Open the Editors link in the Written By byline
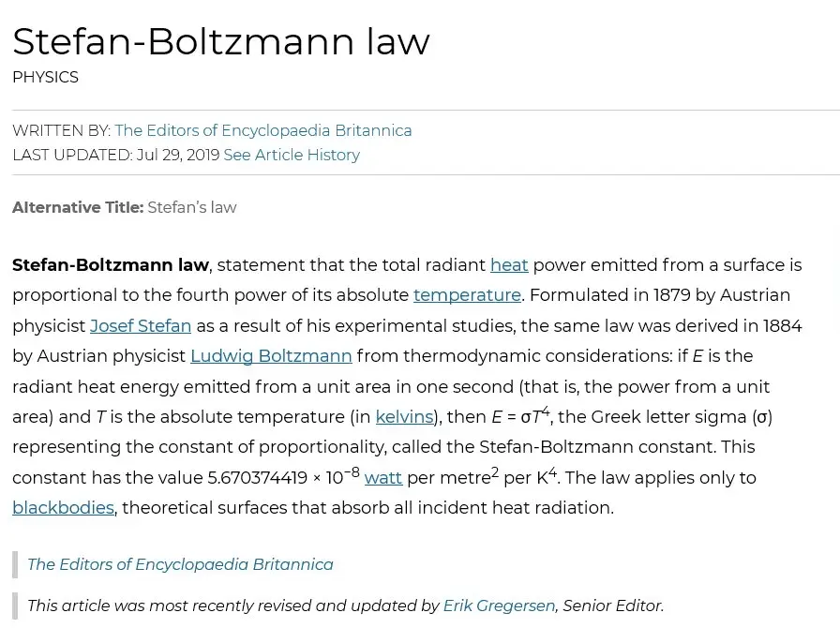840x628 pixels. click(x=263, y=130)
